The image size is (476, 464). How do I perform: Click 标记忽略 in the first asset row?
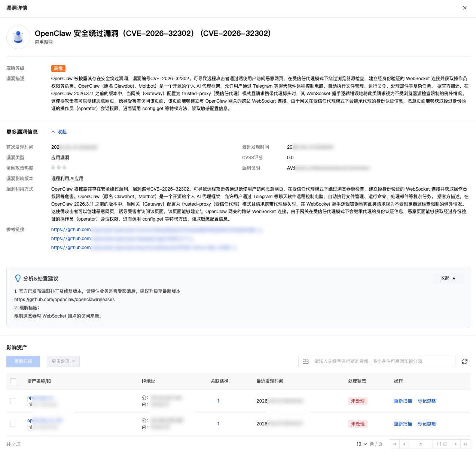coord(427,401)
